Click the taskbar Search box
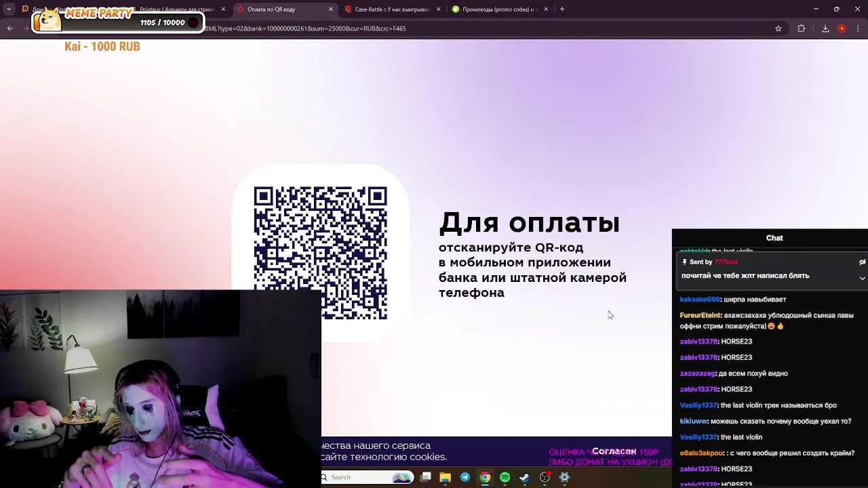The image size is (868, 488). [368, 477]
